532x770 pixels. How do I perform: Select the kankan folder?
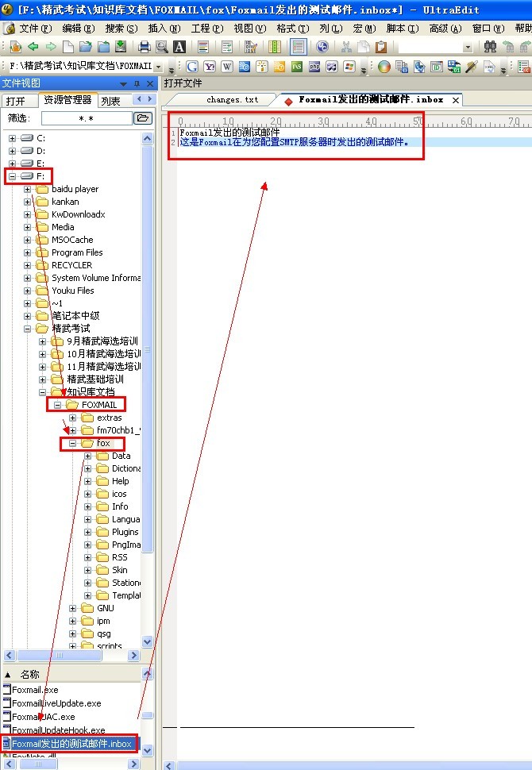(65, 202)
